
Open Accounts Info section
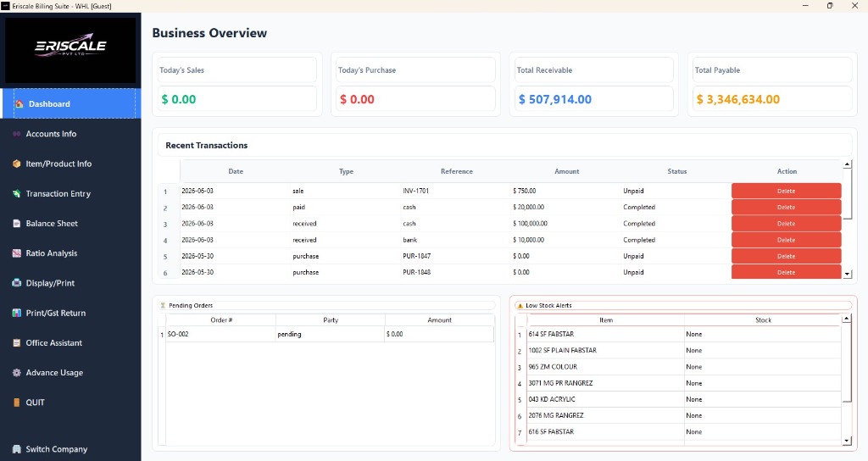pyautogui.click(x=70, y=134)
